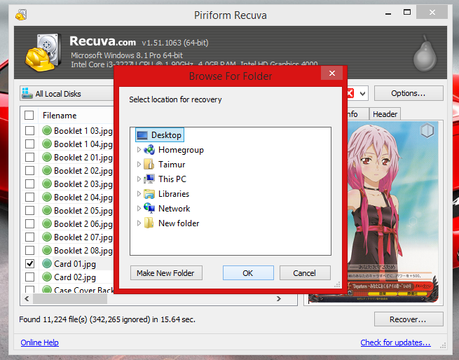Click the red clear filter X icon

[350, 93]
